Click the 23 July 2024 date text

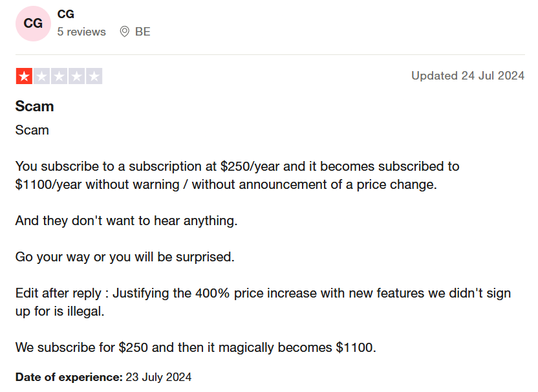159,377
